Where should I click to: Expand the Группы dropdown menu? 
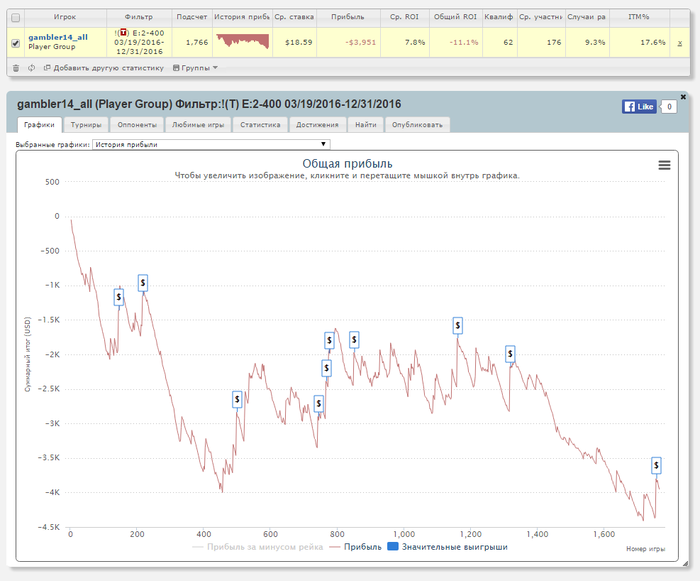(195, 68)
